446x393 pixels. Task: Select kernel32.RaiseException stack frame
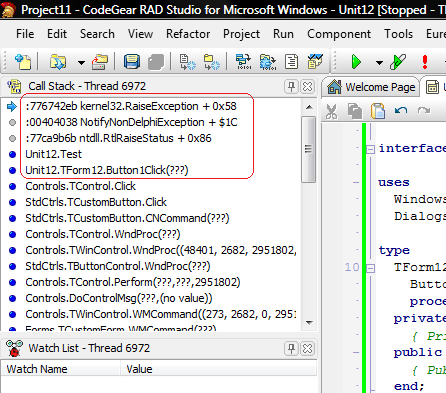pos(131,106)
